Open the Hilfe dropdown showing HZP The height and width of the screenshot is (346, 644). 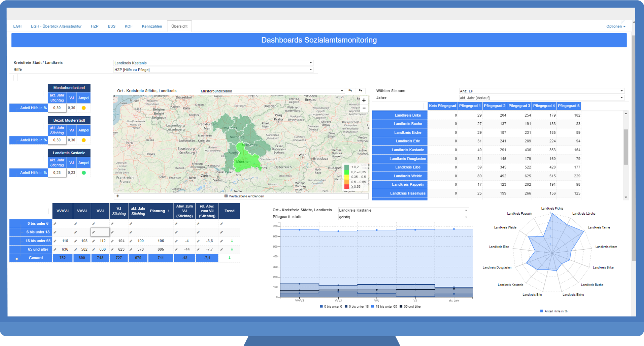coord(213,70)
